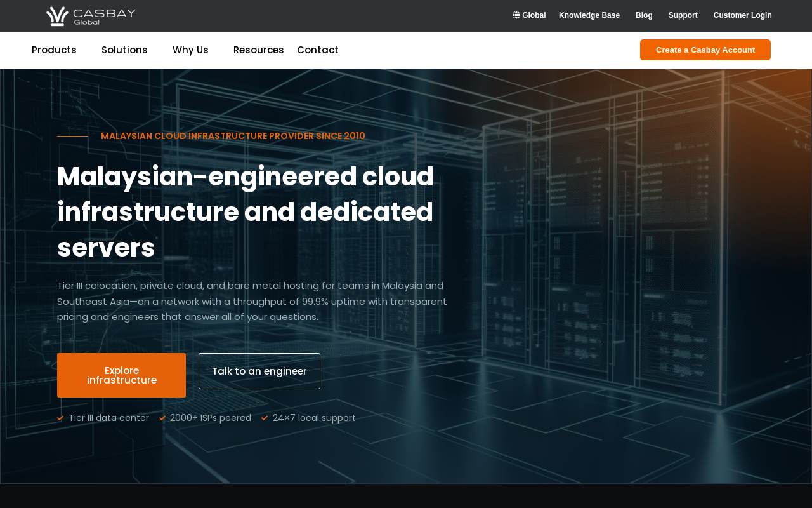Click the Casbay Global logo
Viewport: 812px width, 508px height.
tap(91, 16)
